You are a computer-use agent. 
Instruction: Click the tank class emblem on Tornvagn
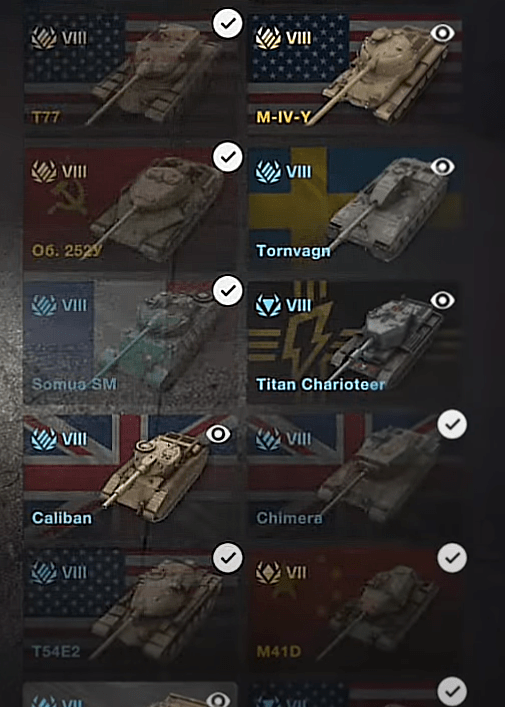[x=269, y=171]
